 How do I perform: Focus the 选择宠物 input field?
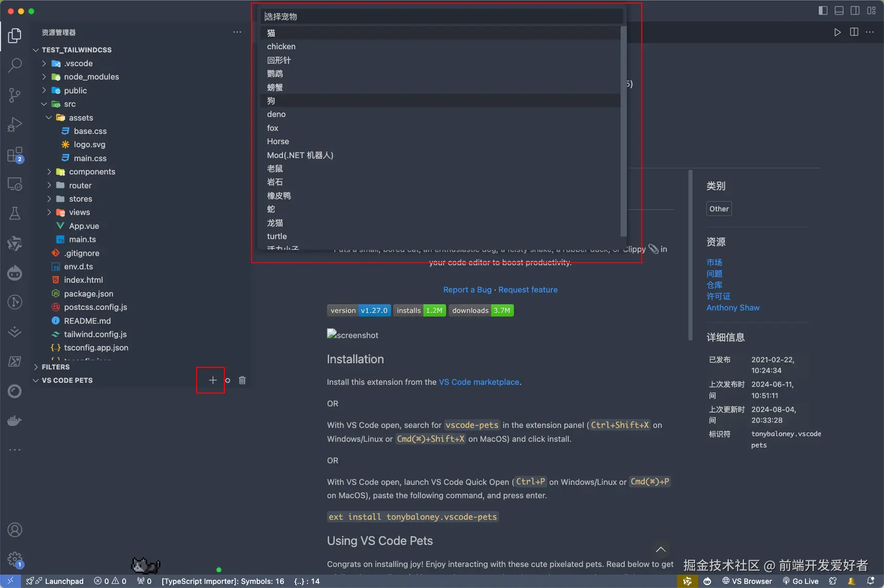[441, 16]
